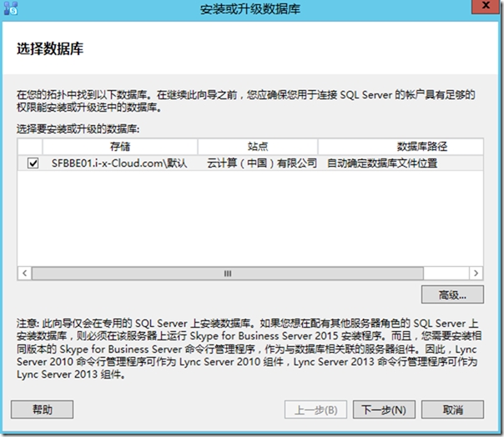Click the Skype for Business title bar icon
Screen dimensions: 504x437
pyautogui.click(x=10, y=8)
